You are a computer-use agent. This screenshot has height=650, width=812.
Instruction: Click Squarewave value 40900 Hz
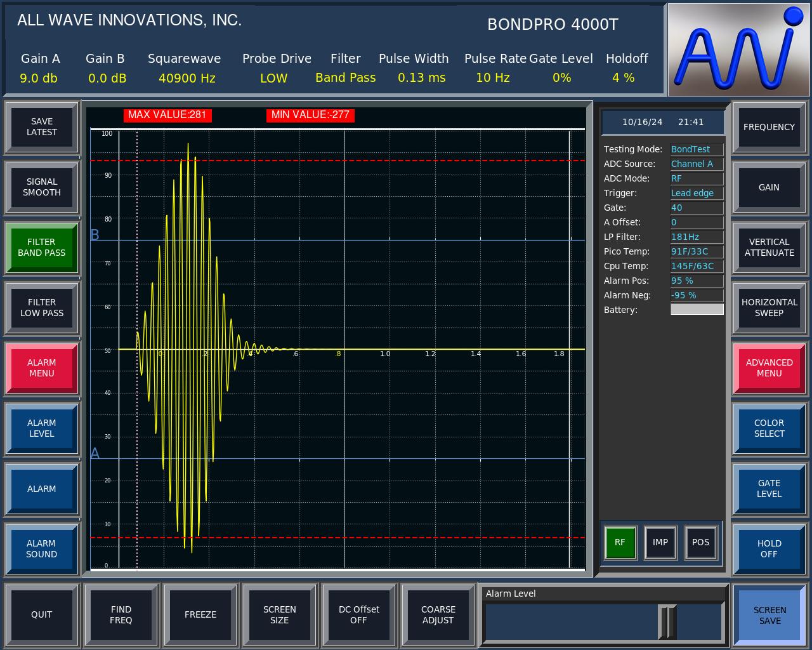point(187,78)
